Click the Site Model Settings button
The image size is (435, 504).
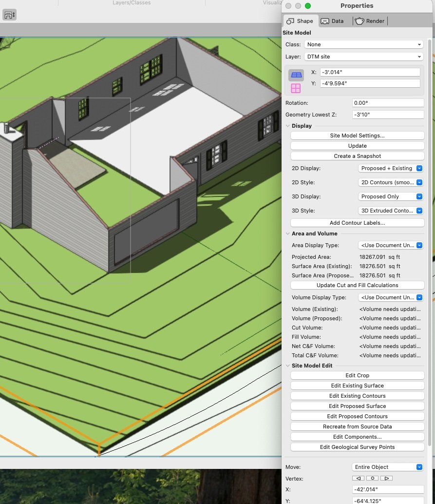pyautogui.click(x=357, y=136)
